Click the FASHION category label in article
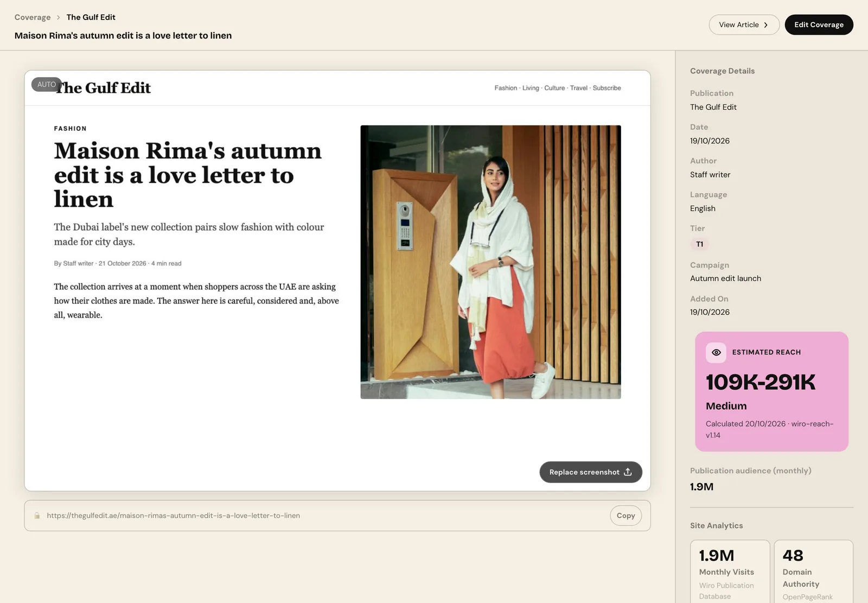This screenshot has width=868, height=603. click(70, 129)
